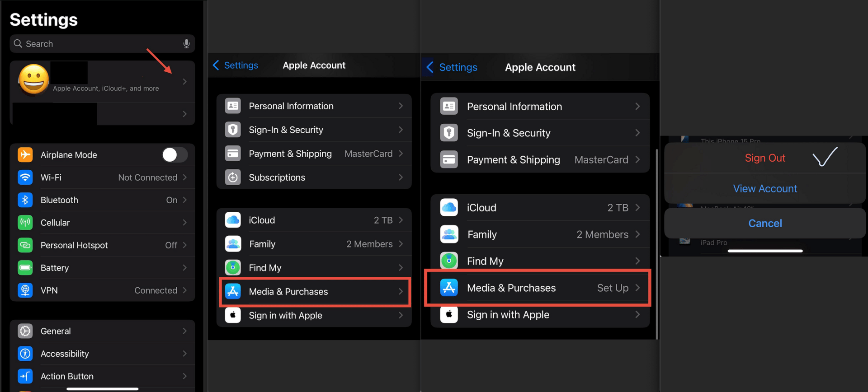
Task: Tap Personal Information card icon in left Apple Account screen
Action: pos(233,106)
